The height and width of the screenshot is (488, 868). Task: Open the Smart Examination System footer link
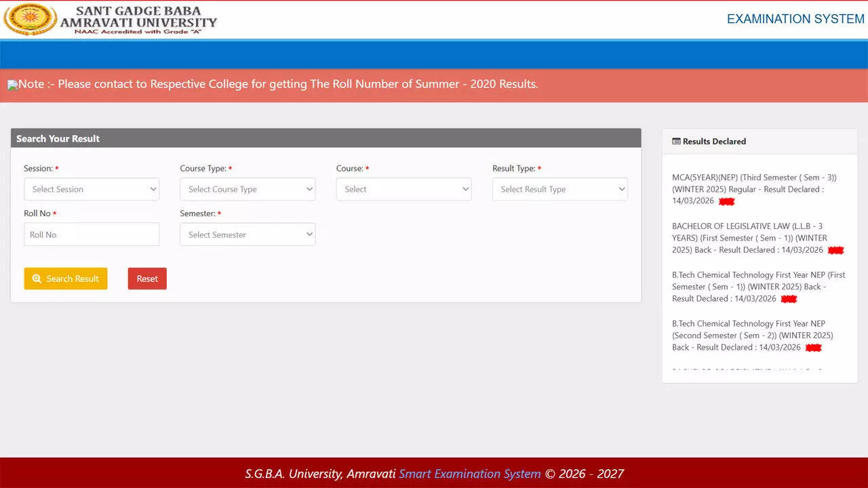(470, 473)
